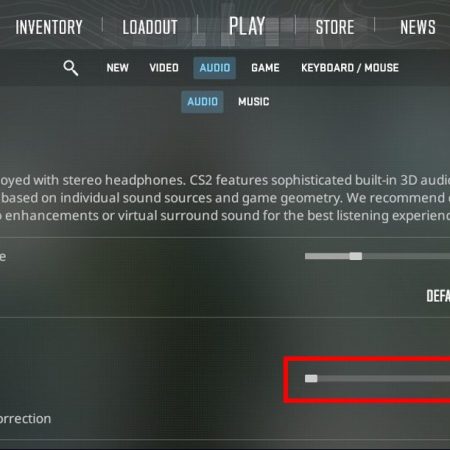Click the magnifying glass search icon

[x=71, y=68]
